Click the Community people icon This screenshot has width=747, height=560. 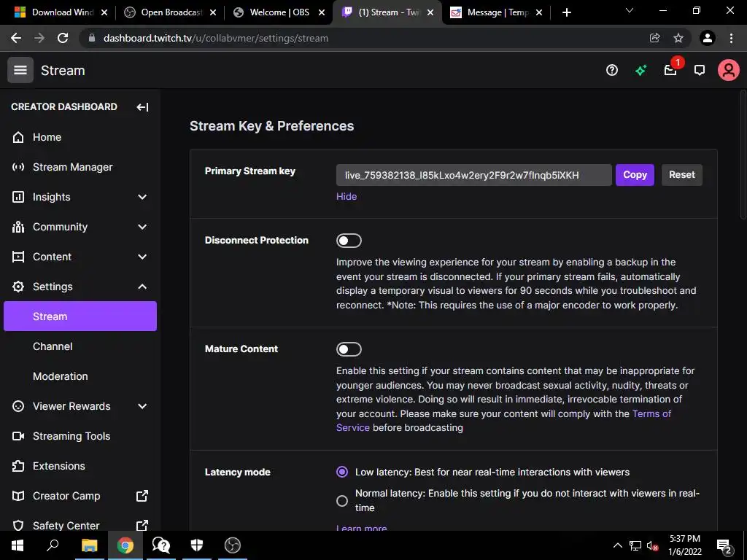click(x=18, y=227)
